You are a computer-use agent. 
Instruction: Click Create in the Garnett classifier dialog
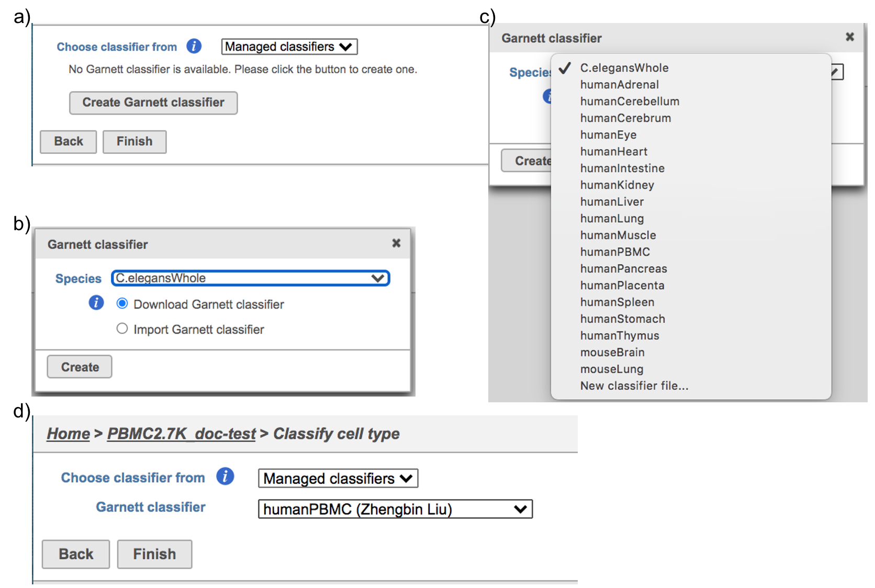[x=80, y=367]
